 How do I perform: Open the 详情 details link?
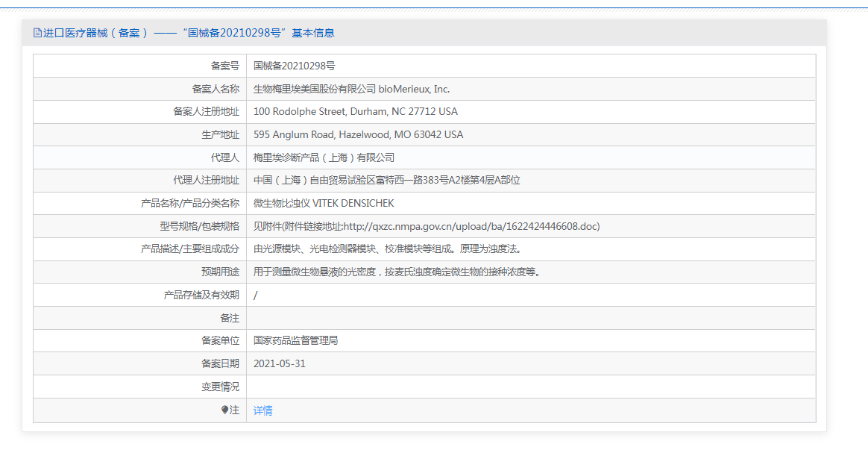[263, 410]
